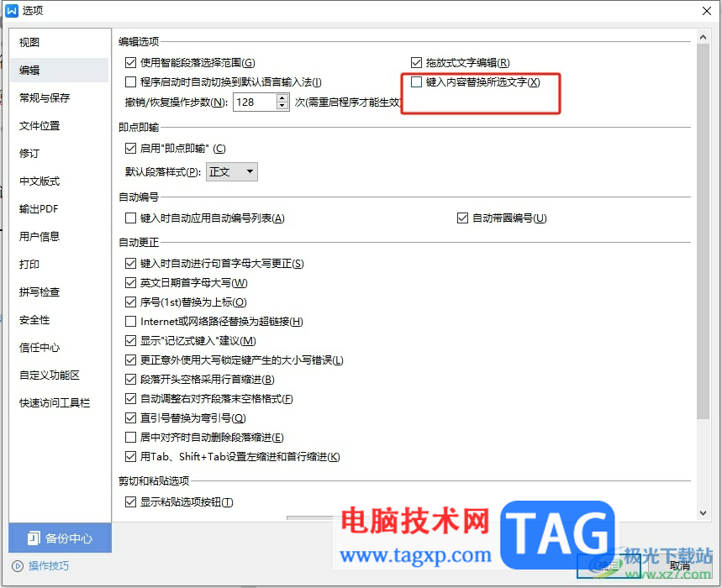The height and width of the screenshot is (588, 722).
Task: Open the 备份中心 backup center button
Action: (60, 538)
